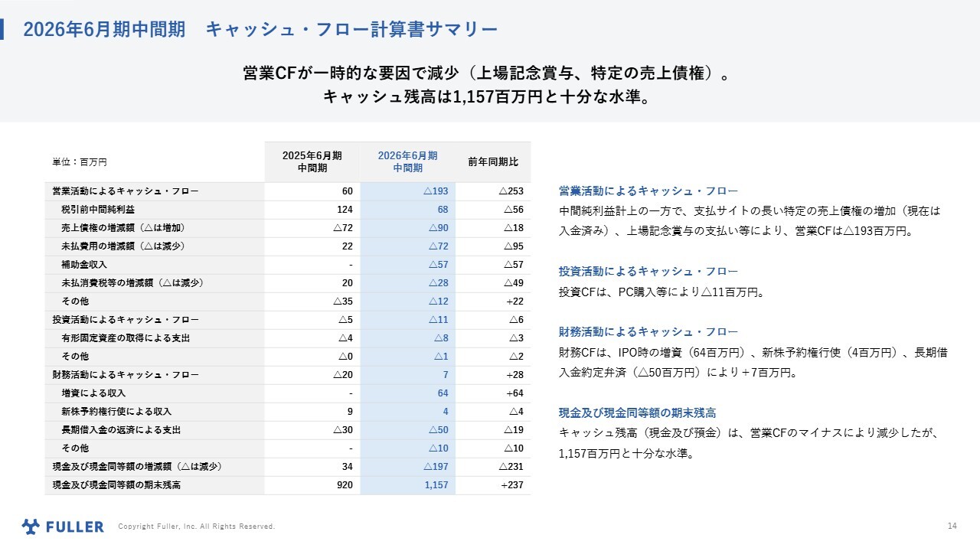Click the blue 財務活動によるキャッシュ・フロー heading on right

pos(648,332)
